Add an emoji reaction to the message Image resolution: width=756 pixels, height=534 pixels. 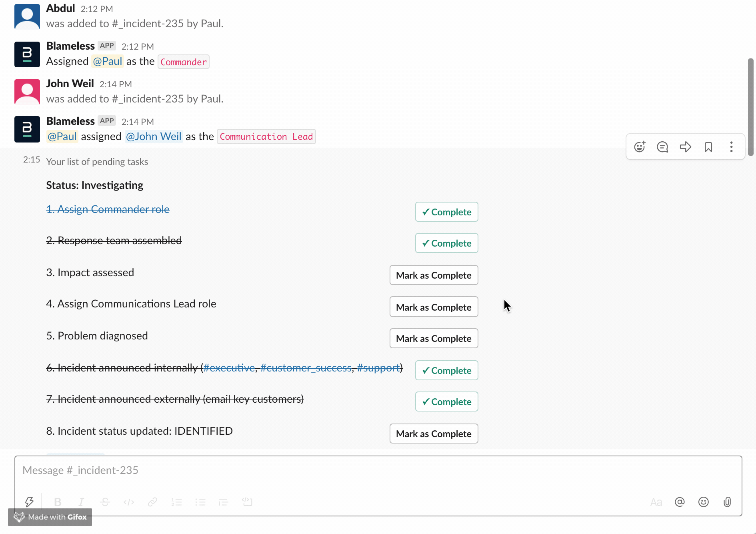pos(640,147)
